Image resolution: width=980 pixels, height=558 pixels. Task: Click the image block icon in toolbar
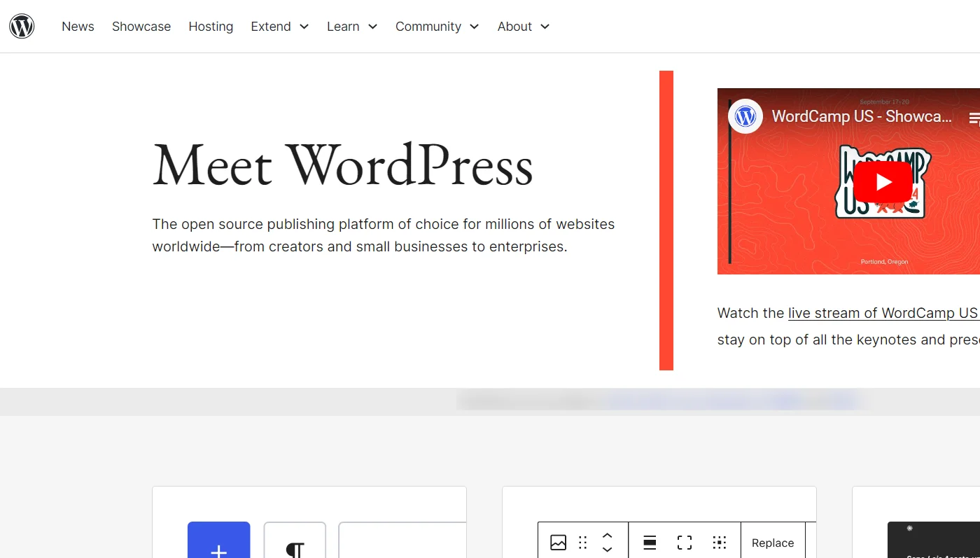tap(558, 543)
